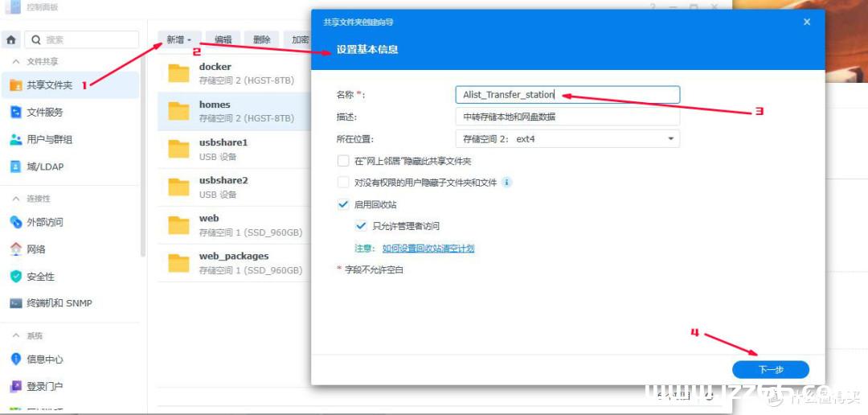Click info icon beside hide subfolders option
Screen dimensions: 868x415
507,182
